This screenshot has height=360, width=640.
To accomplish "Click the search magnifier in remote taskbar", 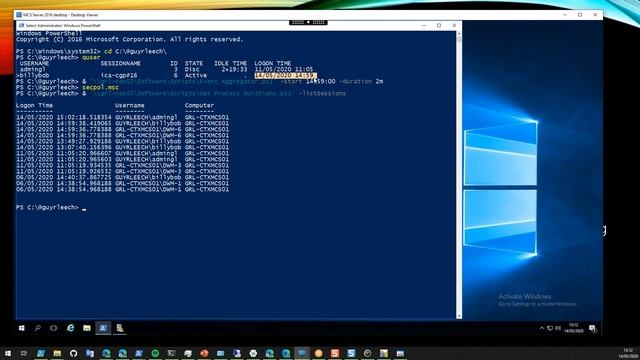I will [x=38, y=328].
